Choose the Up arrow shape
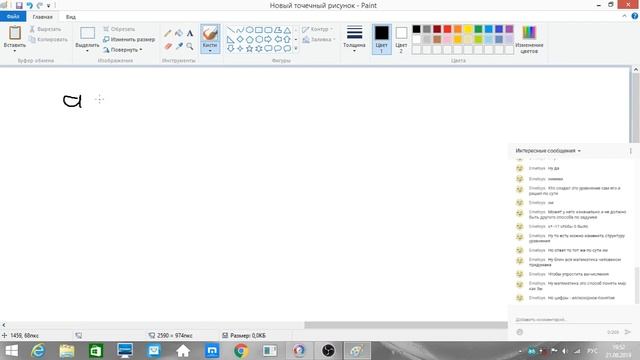Image resolution: width=640 pixels, height=360 pixels. tap(287, 39)
